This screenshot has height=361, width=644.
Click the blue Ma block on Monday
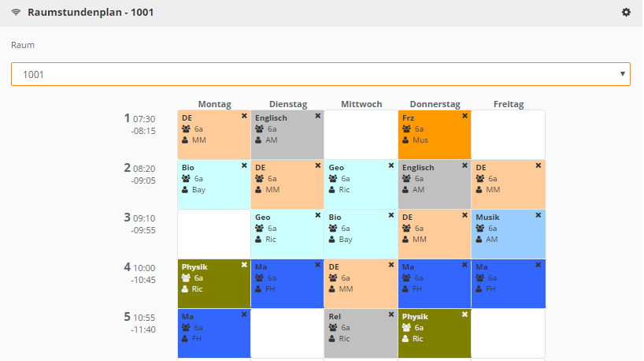214,333
